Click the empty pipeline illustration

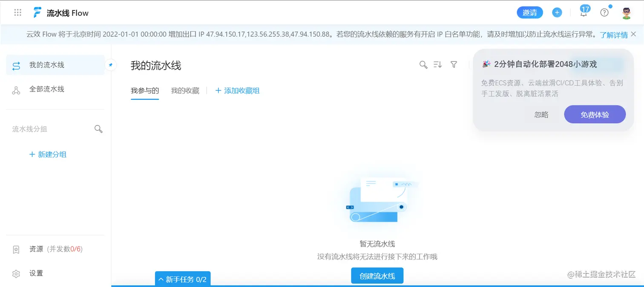pos(378,200)
